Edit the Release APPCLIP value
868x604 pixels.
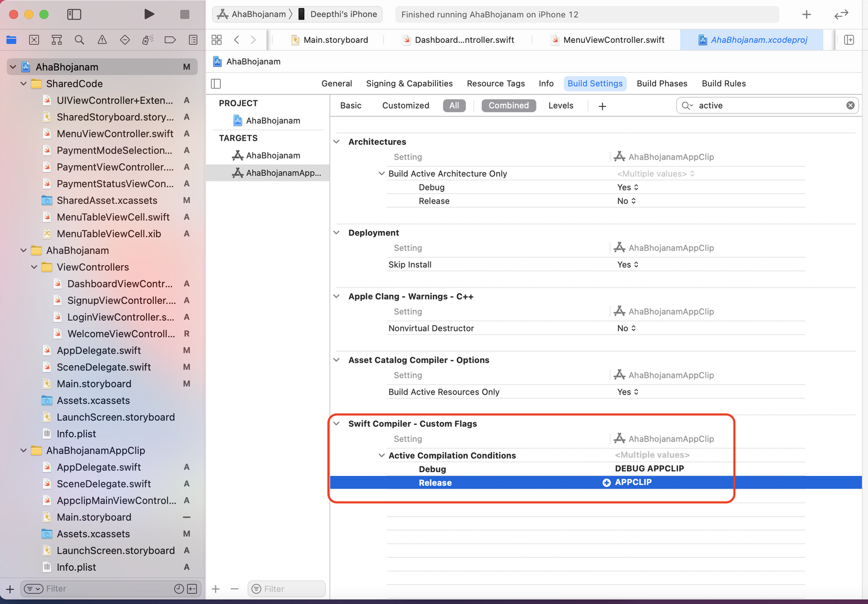(633, 482)
